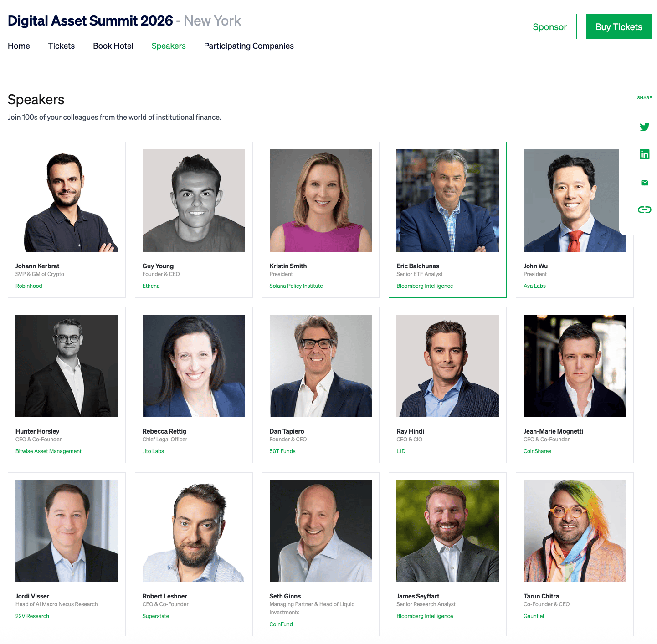Click the email share envelope icon
Image resolution: width=657 pixels, height=644 pixels.
(x=644, y=183)
